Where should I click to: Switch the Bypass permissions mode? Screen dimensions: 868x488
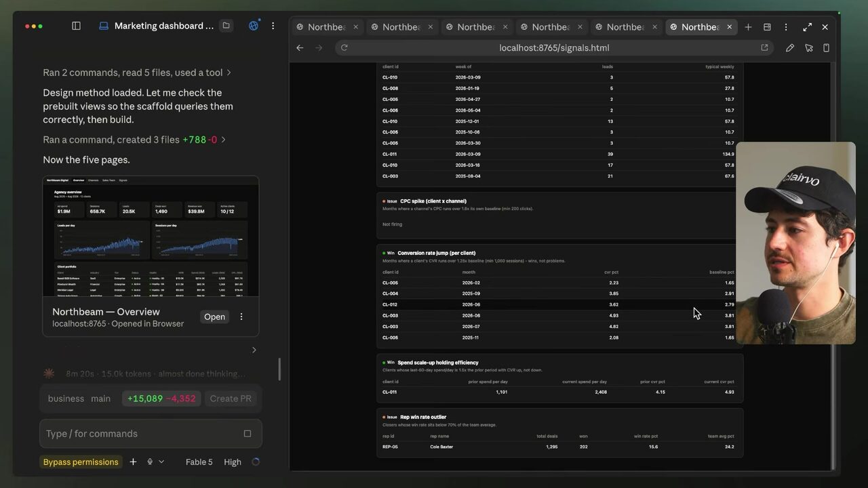81,462
